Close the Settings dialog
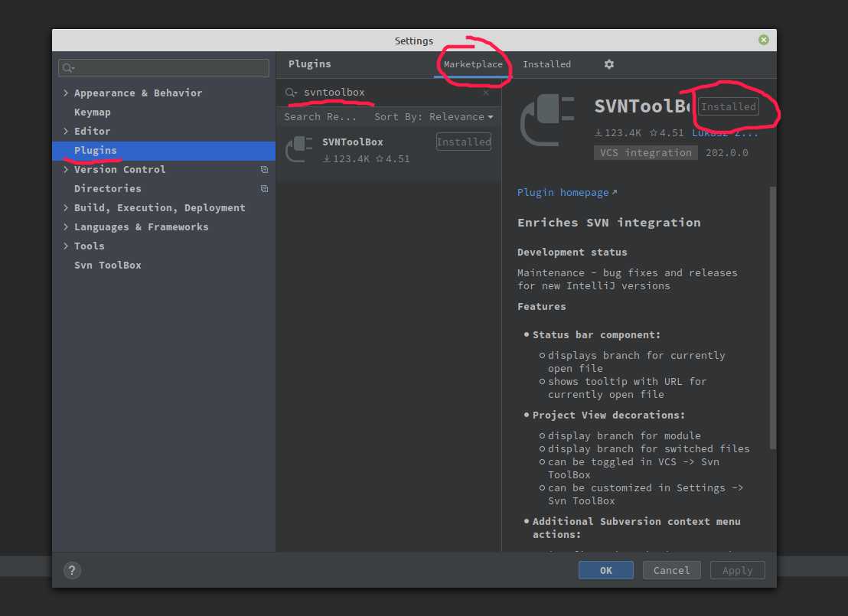The image size is (848, 616). tap(763, 40)
